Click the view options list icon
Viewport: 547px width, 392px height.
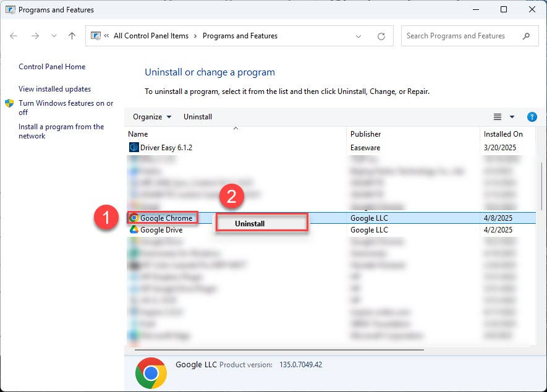click(497, 116)
